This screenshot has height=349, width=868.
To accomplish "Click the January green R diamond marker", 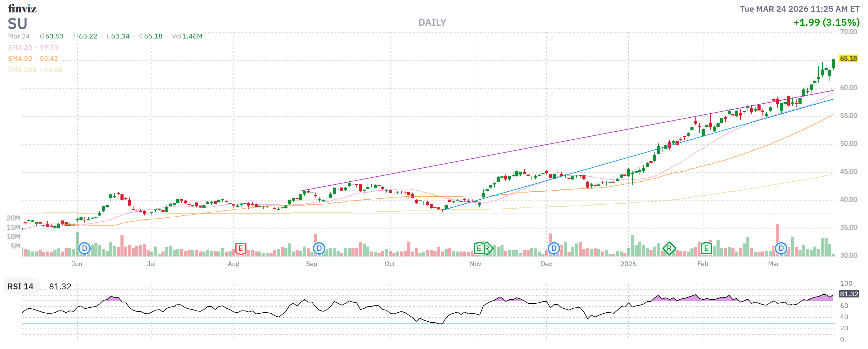I will pos(669,249).
